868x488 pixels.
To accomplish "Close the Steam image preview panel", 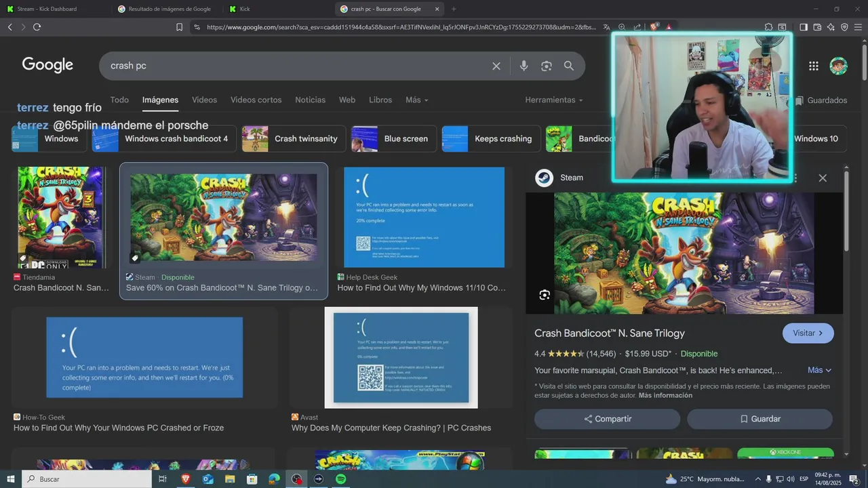I will pos(823,178).
